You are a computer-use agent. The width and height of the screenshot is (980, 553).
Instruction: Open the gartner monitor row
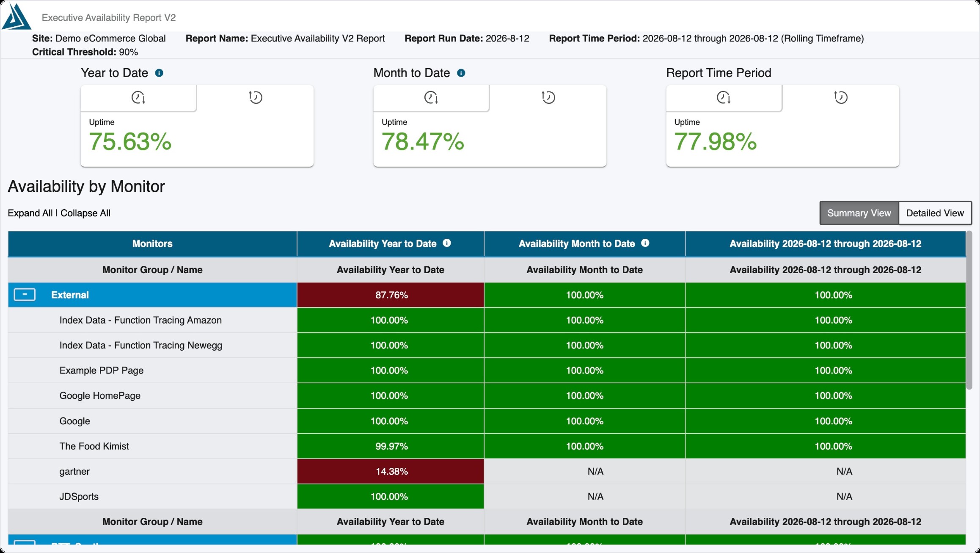tap(152, 471)
